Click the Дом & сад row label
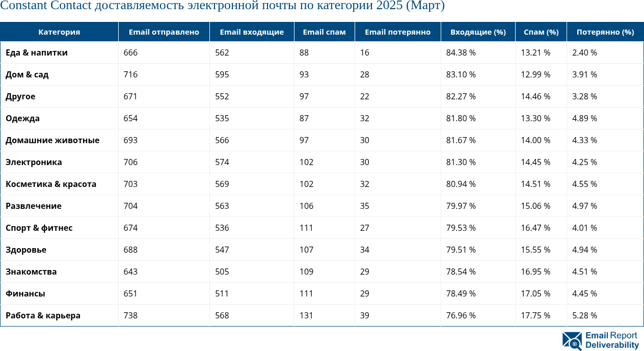644x351 pixels. coord(27,74)
